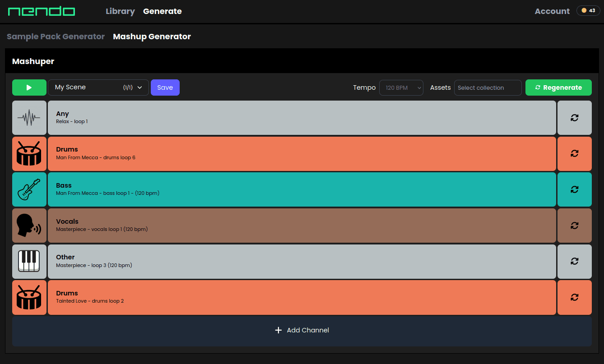Switch to Mashup Generator tab

(x=152, y=37)
